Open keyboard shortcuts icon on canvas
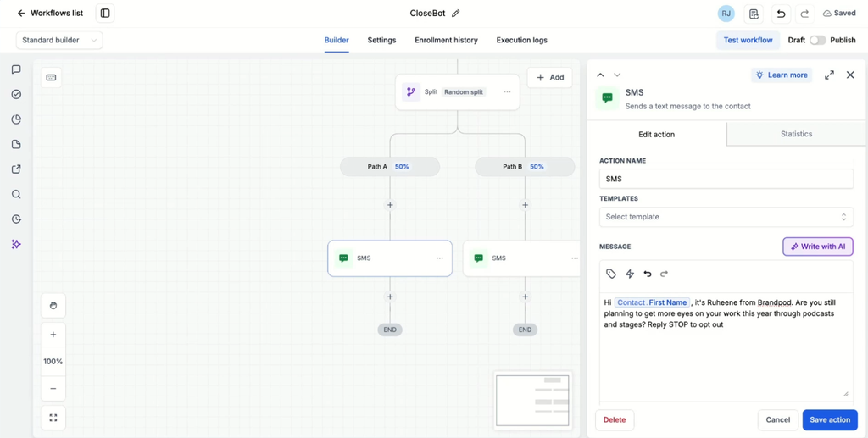This screenshot has height=438, width=868. click(x=52, y=77)
